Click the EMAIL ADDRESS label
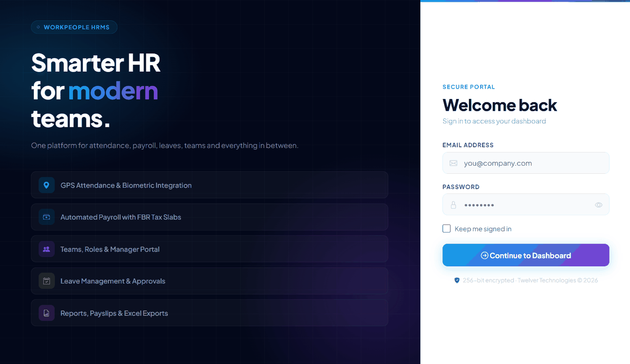The image size is (630, 364). [468, 145]
